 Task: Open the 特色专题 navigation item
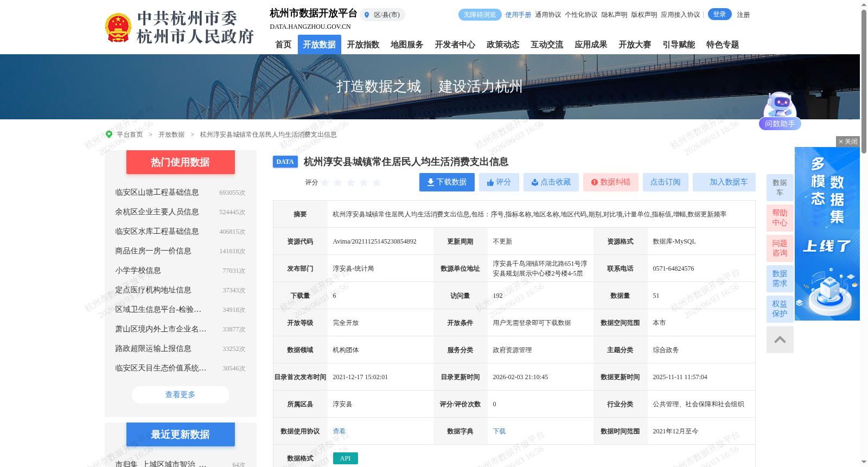pyautogui.click(x=723, y=44)
